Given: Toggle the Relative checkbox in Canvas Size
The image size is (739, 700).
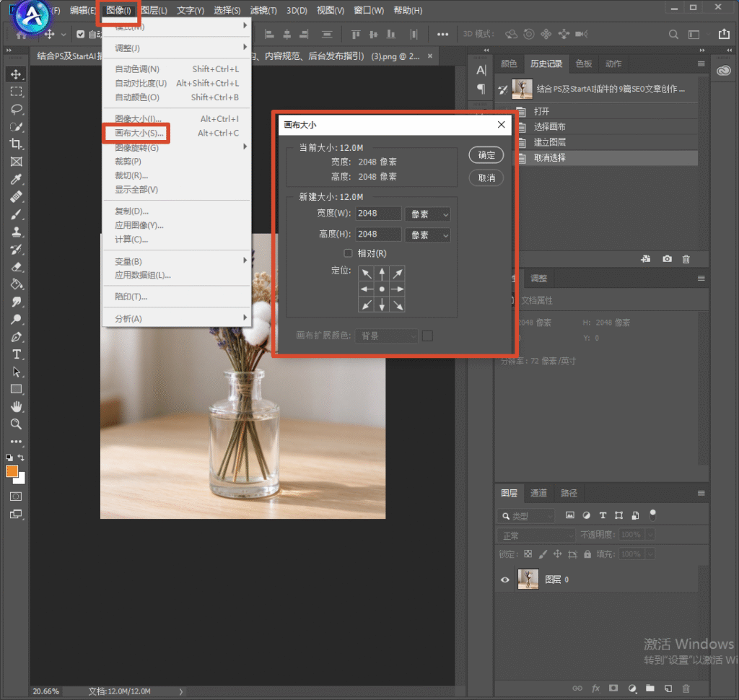Looking at the screenshot, I should tap(348, 253).
